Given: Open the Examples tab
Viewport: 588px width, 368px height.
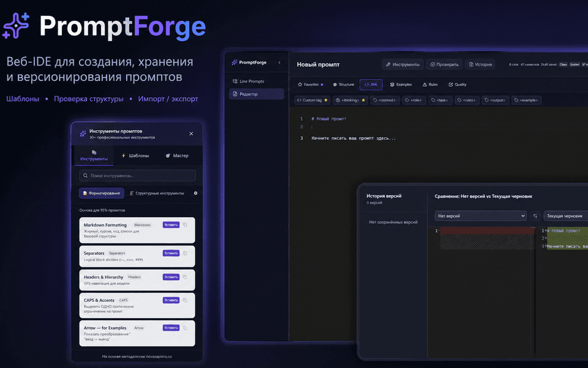Looking at the screenshot, I should point(401,85).
